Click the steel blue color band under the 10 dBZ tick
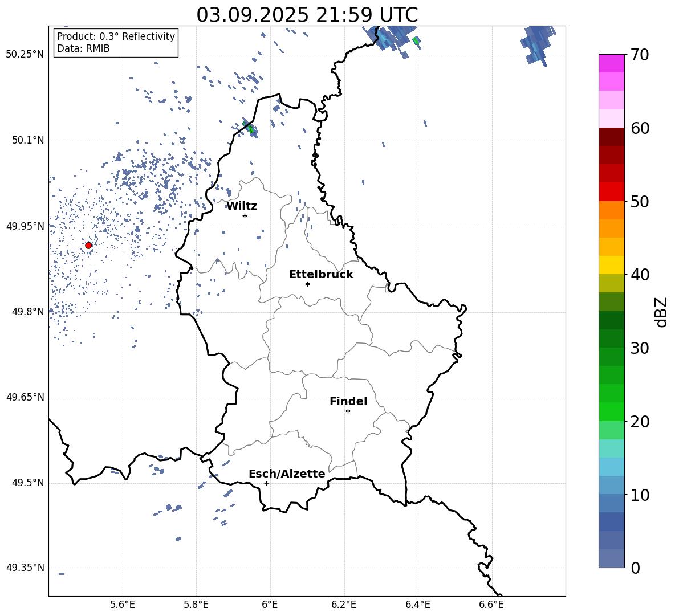 coord(611,503)
